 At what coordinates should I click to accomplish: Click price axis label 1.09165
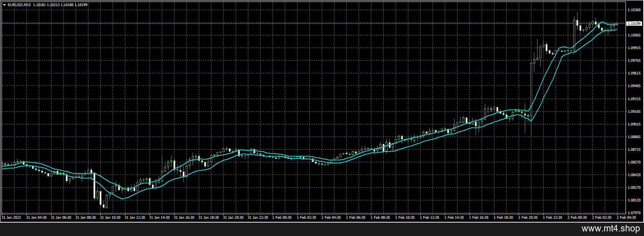634,111
